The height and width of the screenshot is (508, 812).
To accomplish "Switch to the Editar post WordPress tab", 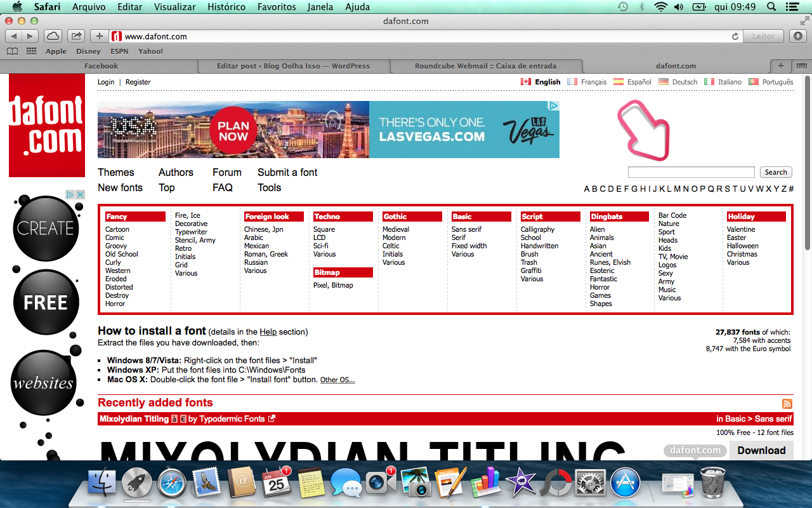I will tap(293, 66).
